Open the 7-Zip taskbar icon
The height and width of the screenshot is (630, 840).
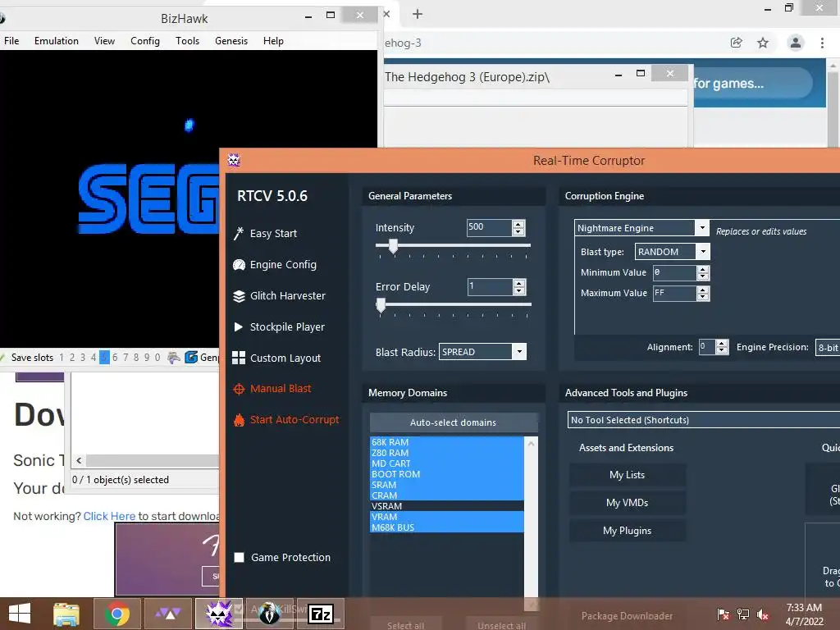tap(321, 614)
